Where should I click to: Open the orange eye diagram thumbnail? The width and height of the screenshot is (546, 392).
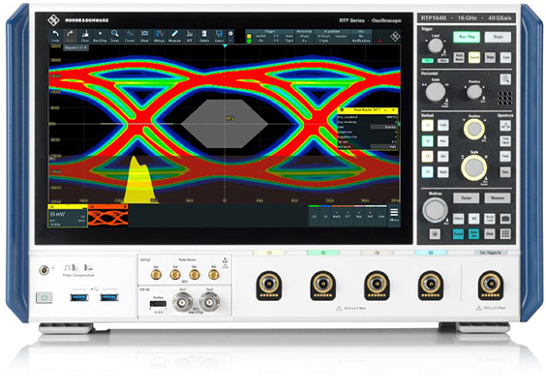pyautogui.click(x=108, y=216)
